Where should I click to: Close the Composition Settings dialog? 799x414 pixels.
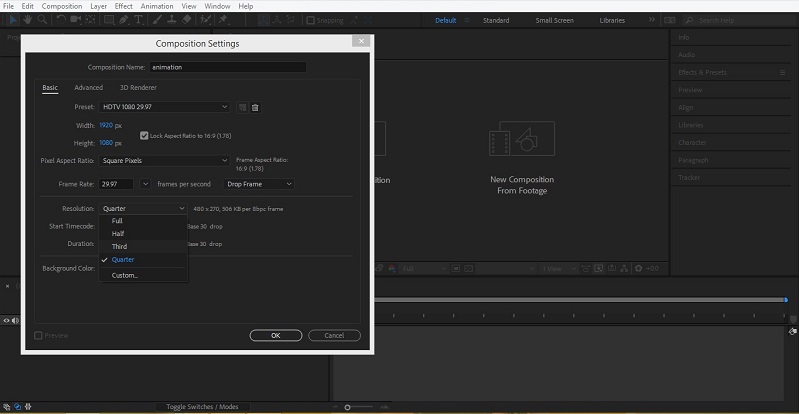(x=361, y=41)
